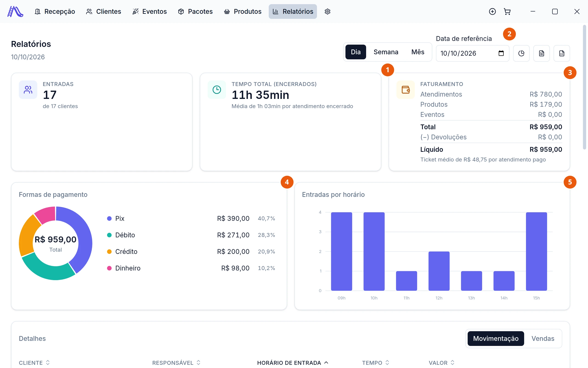Click the Atendimentos value R$ 780,00
The width and height of the screenshot is (588, 368).
pos(546,94)
